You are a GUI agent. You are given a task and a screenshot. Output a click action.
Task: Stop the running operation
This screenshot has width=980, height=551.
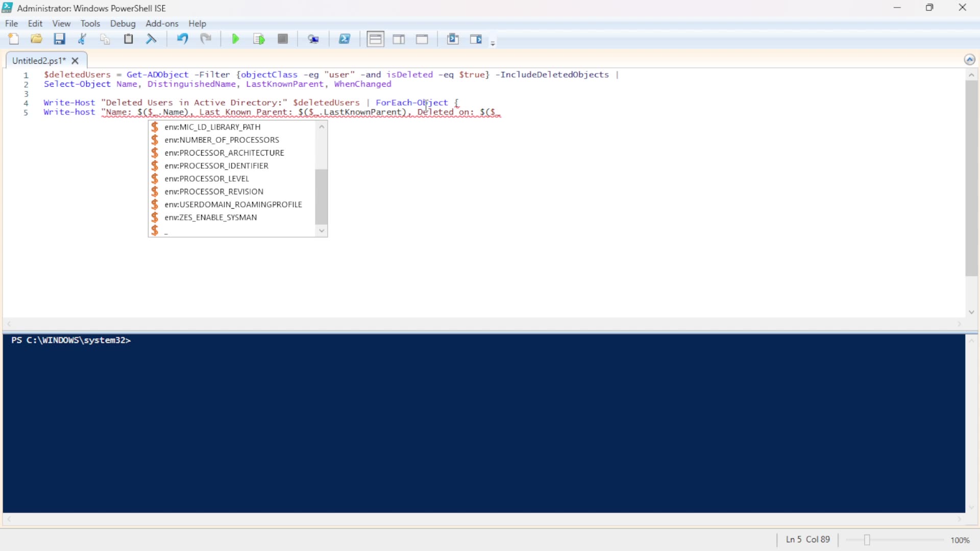click(283, 39)
